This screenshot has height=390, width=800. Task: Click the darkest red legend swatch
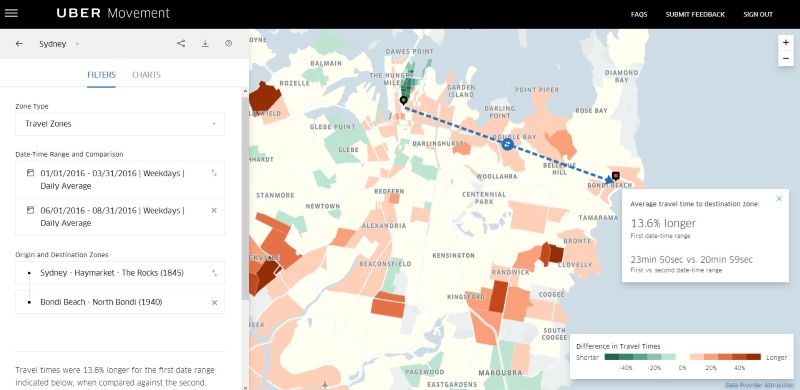tap(754, 357)
